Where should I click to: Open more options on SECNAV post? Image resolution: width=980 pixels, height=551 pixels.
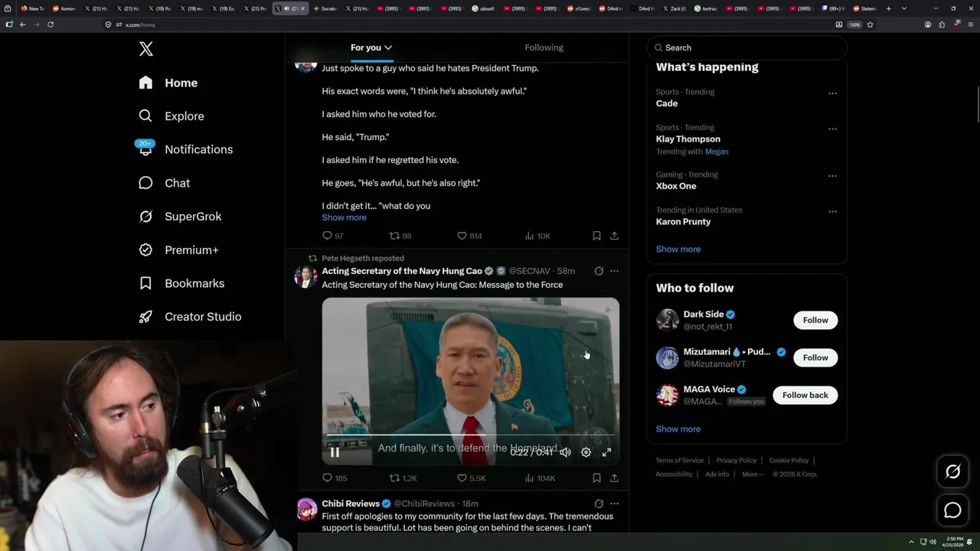point(614,271)
